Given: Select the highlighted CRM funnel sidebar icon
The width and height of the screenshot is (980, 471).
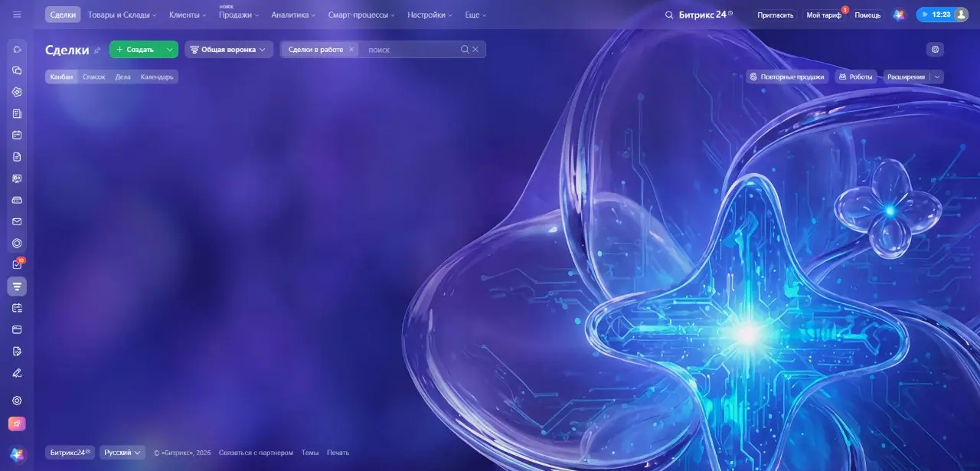Looking at the screenshot, I should pos(17,286).
